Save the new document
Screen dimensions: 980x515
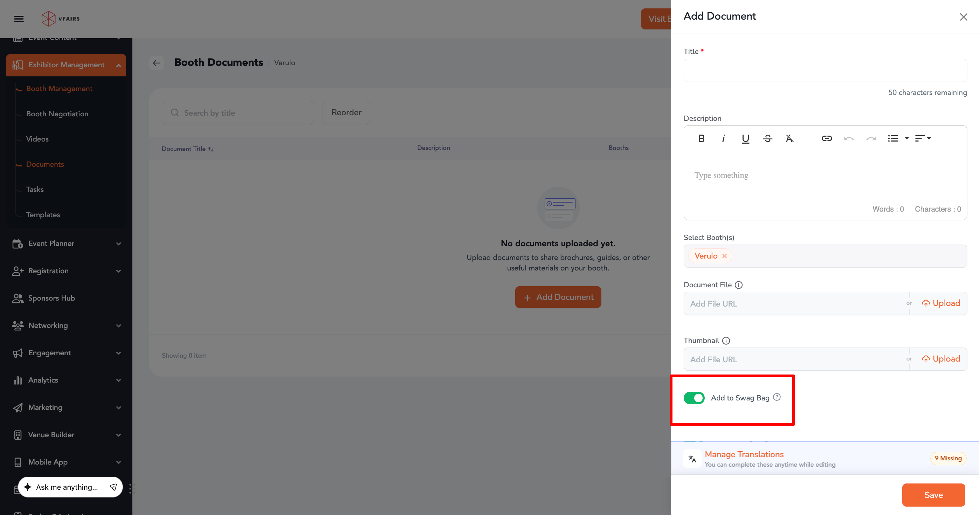933,495
